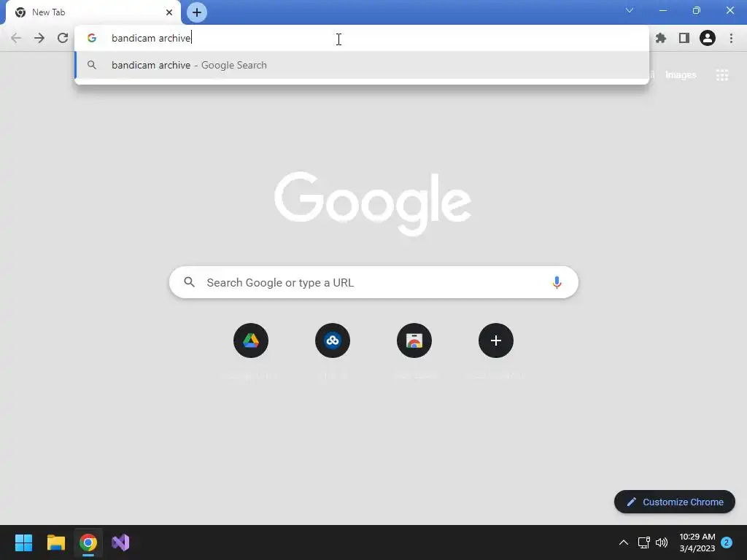Open the Windows Start menu
Image resolution: width=747 pixels, height=560 pixels.
pyautogui.click(x=23, y=542)
